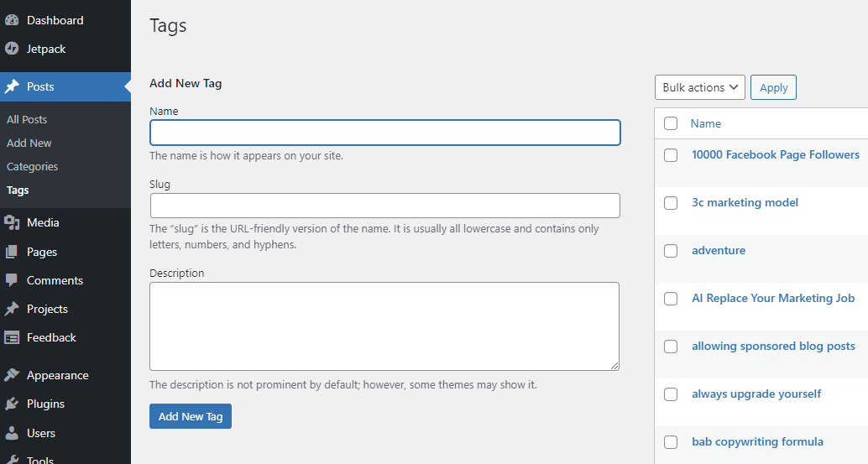Click into the Description text area
Image resolution: width=868 pixels, height=464 pixels.
[384, 326]
